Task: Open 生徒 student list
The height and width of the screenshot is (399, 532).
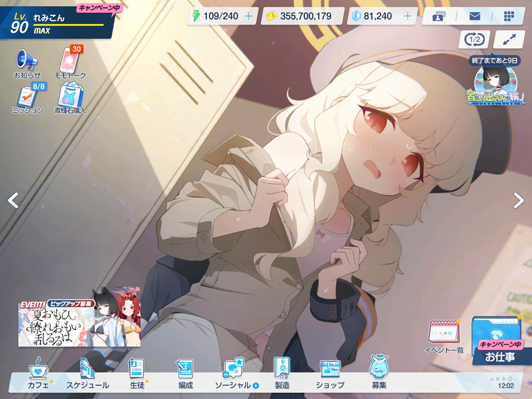Action: (x=137, y=373)
